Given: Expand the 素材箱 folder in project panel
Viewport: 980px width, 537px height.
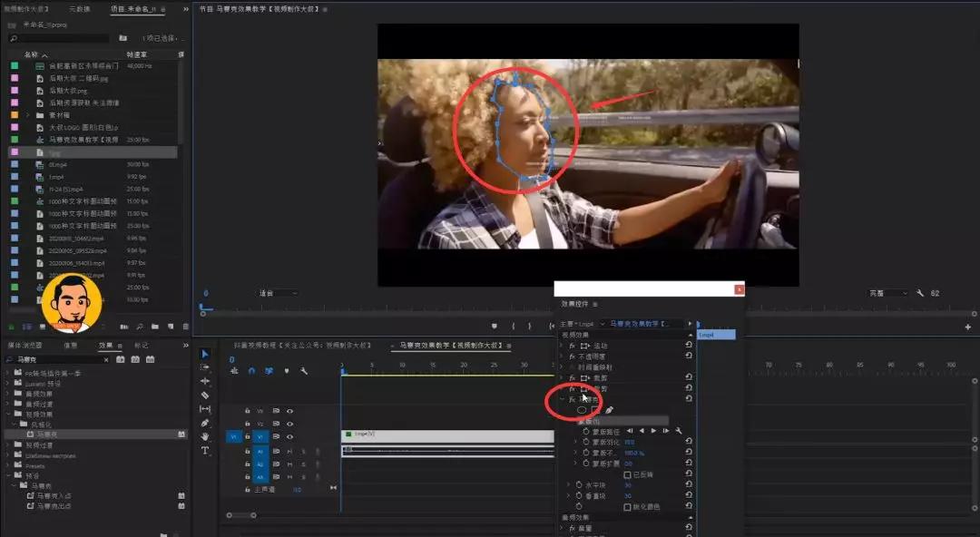Looking at the screenshot, I should click(x=27, y=115).
